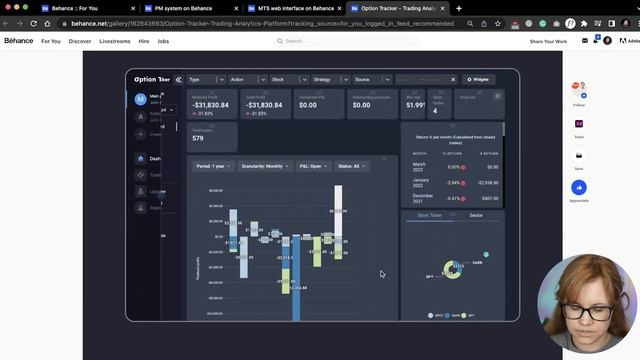
Task: Click the share page icon in address bar
Action: (x=484, y=24)
